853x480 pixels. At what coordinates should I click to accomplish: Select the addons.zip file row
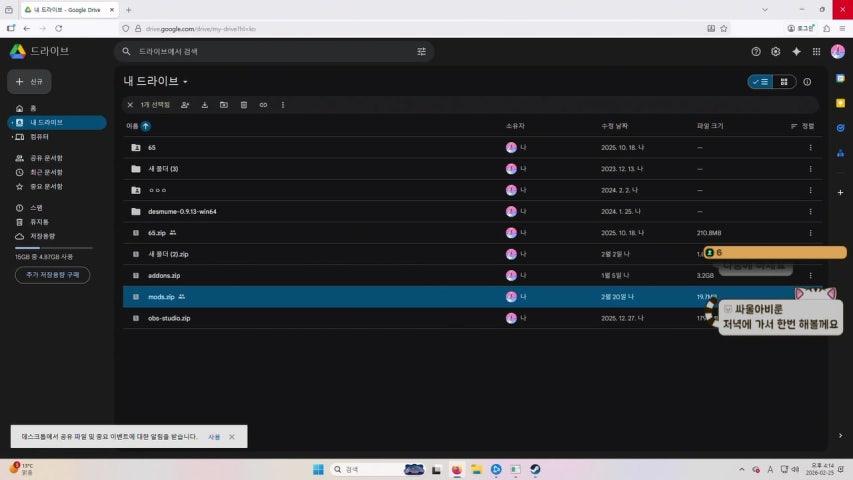(x=472, y=275)
